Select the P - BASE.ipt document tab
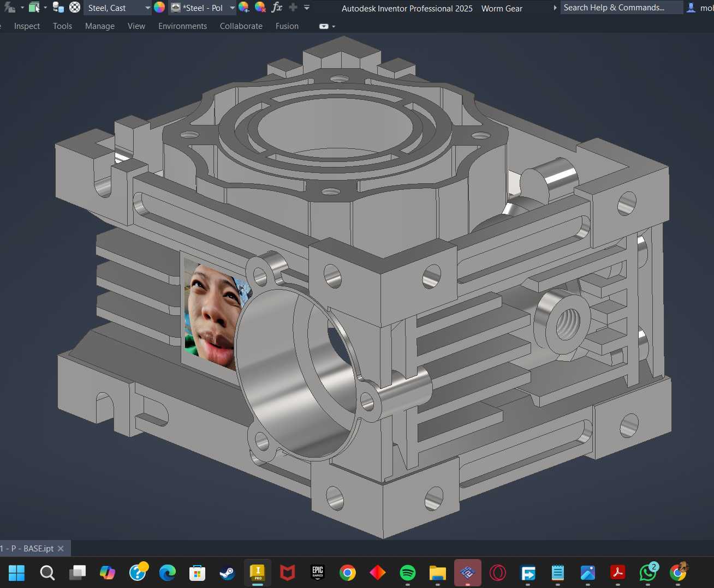 point(27,548)
